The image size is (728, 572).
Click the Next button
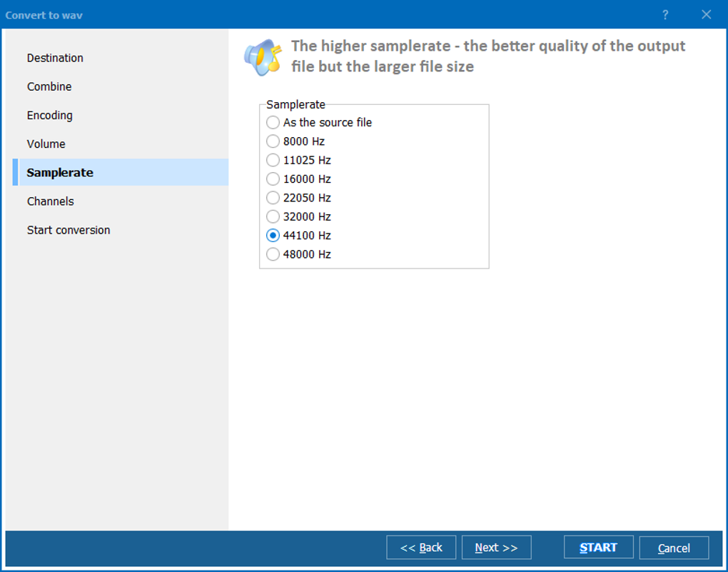pos(496,547)
